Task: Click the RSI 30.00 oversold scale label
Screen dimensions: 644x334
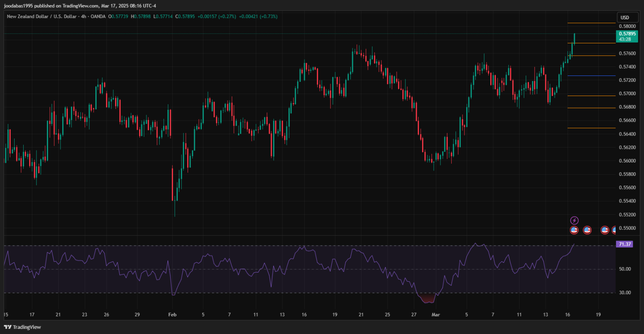Action: (625, 293)
